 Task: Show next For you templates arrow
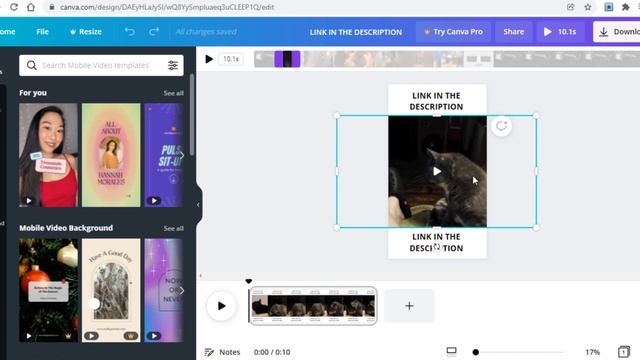[x=182, y=155]
